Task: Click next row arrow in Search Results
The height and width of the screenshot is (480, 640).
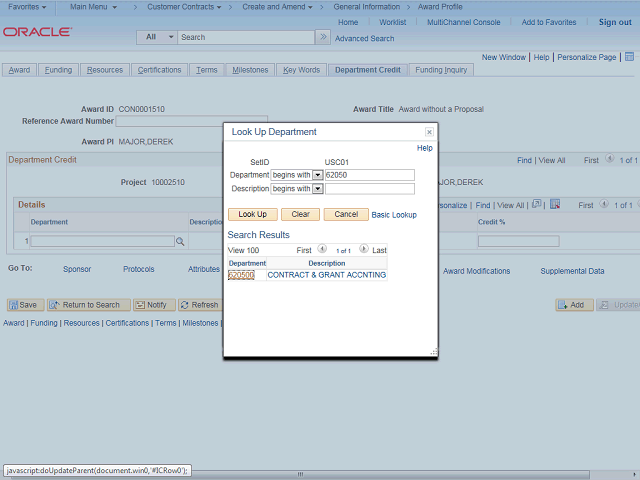Action: coord(364,249)
